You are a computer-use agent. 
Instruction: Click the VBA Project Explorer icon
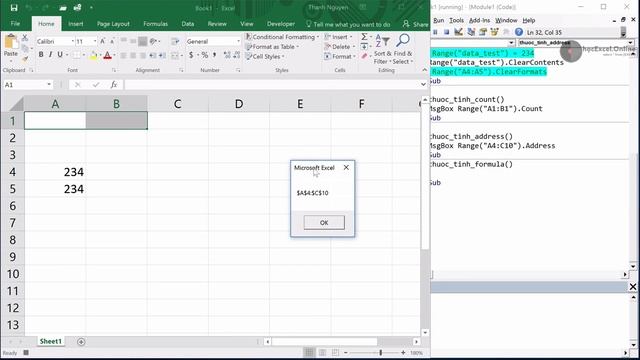pyautogui.click(x=471, y=32)
